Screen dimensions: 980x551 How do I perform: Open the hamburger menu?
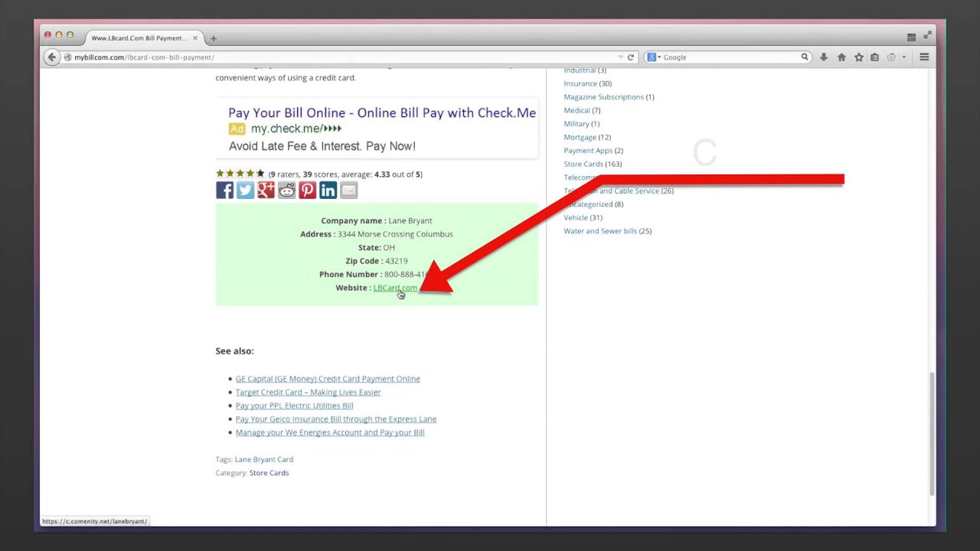pos(924,57)
